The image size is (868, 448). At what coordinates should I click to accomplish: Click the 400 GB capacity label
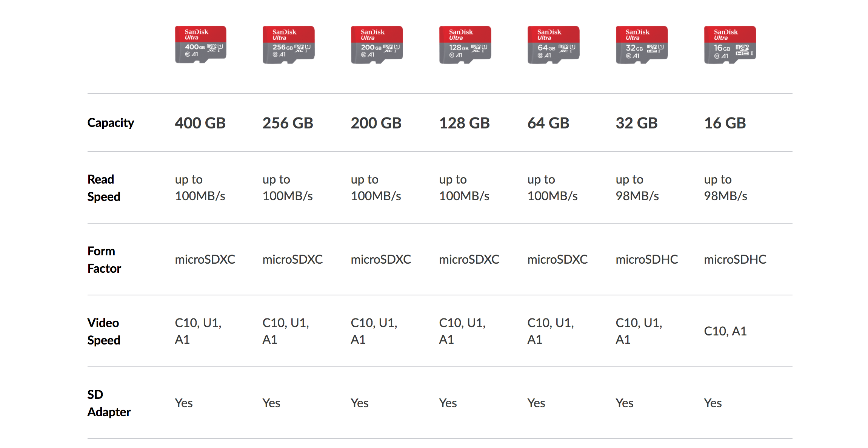(200, 122)
